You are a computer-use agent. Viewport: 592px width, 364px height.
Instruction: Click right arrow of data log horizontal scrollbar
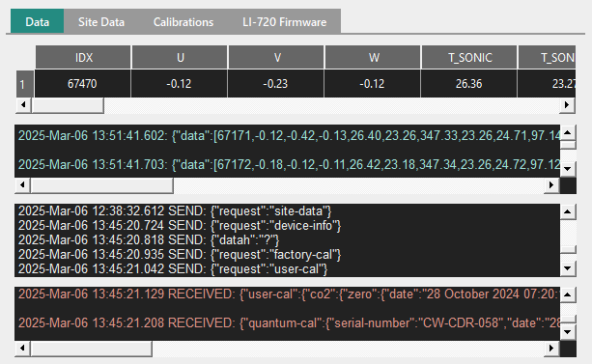pos(551,185)
